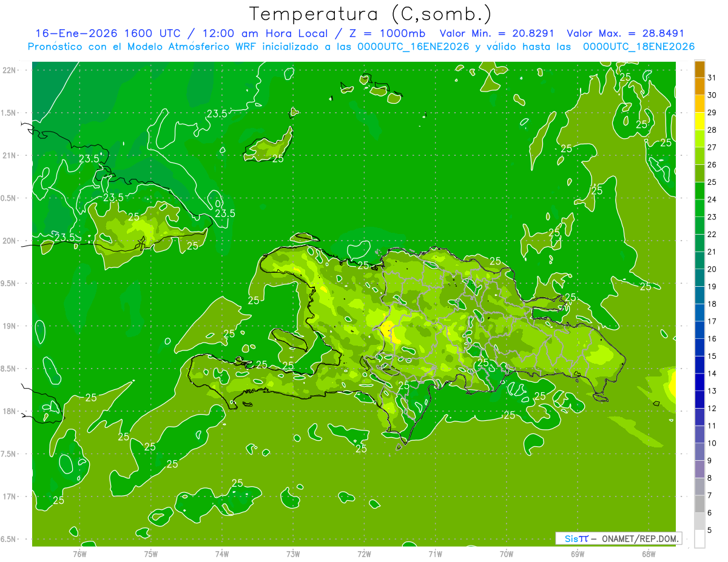Click the 22N latitude axis label
Image resolution: width=728 pixels, height=562 pixels.
[10, 70]
